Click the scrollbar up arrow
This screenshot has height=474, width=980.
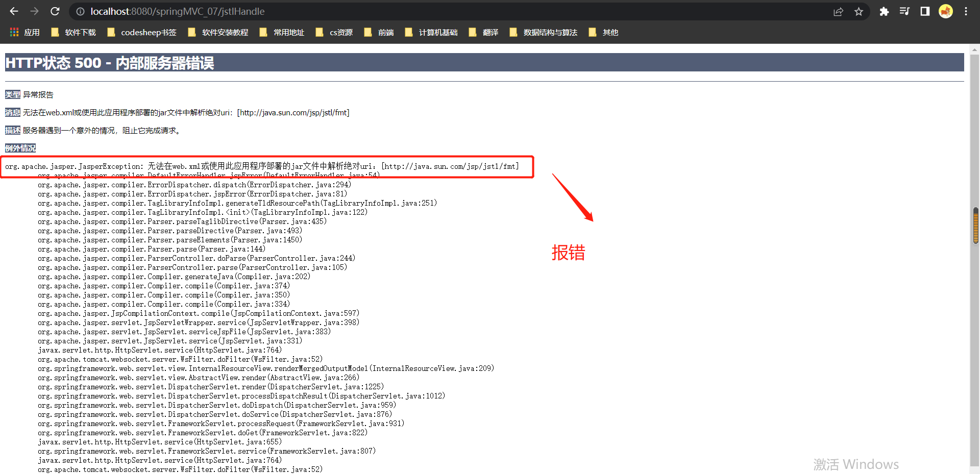(x=975, y=49)
